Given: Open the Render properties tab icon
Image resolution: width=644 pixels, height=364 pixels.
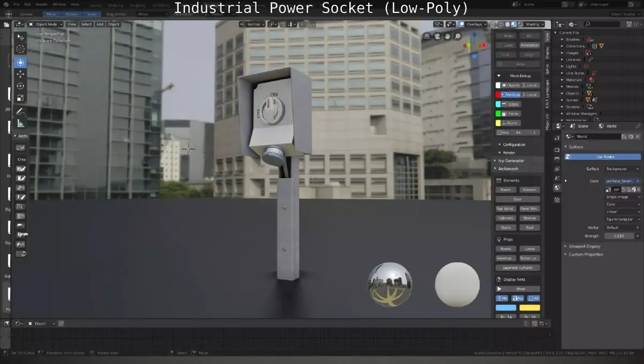Looking at the screenshot, I should pyautogui.click(x=557, y=149).
